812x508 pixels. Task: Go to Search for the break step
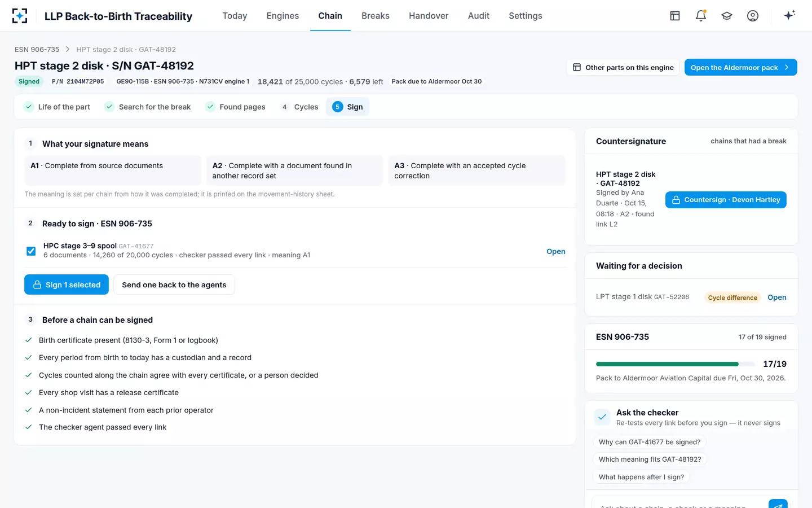(x=148, y=107)
